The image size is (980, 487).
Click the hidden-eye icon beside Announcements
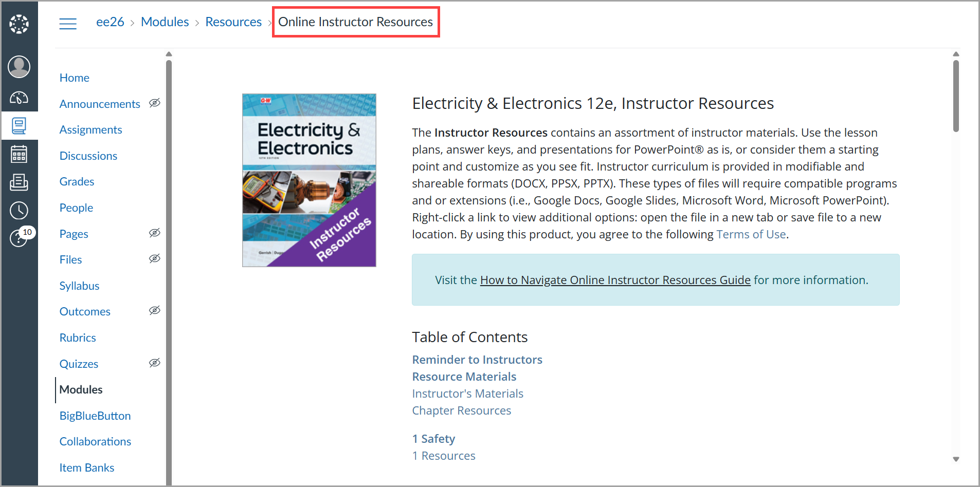pyautogui.click(x=155, y=103)
